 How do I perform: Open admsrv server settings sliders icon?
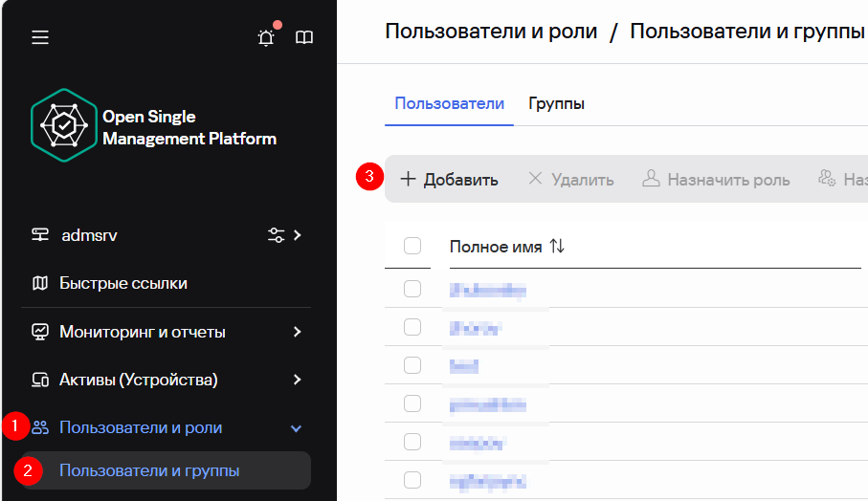277,235
